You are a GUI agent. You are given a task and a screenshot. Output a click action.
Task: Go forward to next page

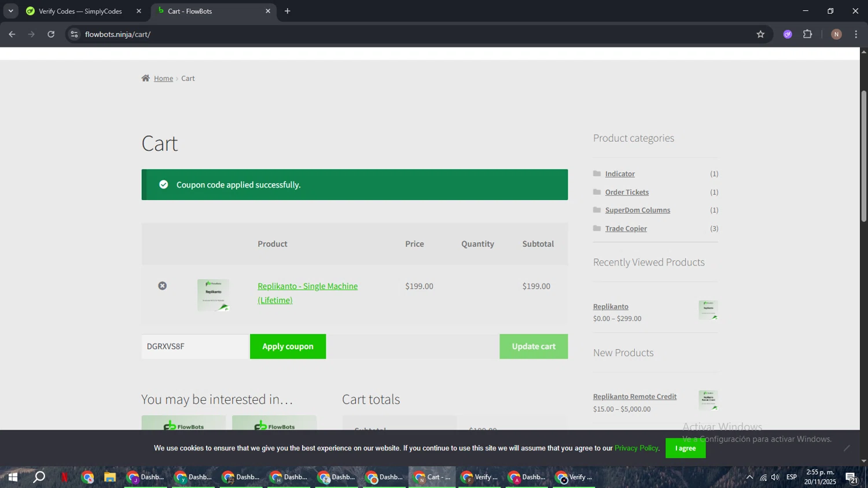coord(31,34)
